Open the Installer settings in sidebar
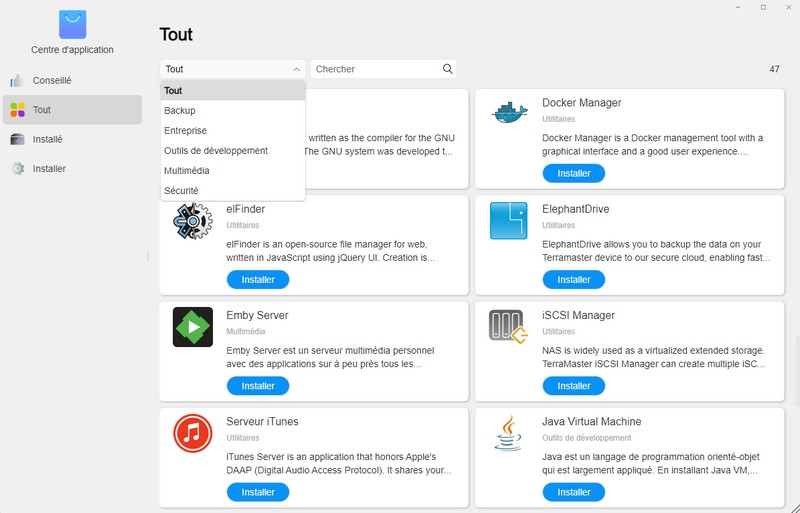Image resolution: width=800 pixels, height=513 pixels. (x=72, y=168)
